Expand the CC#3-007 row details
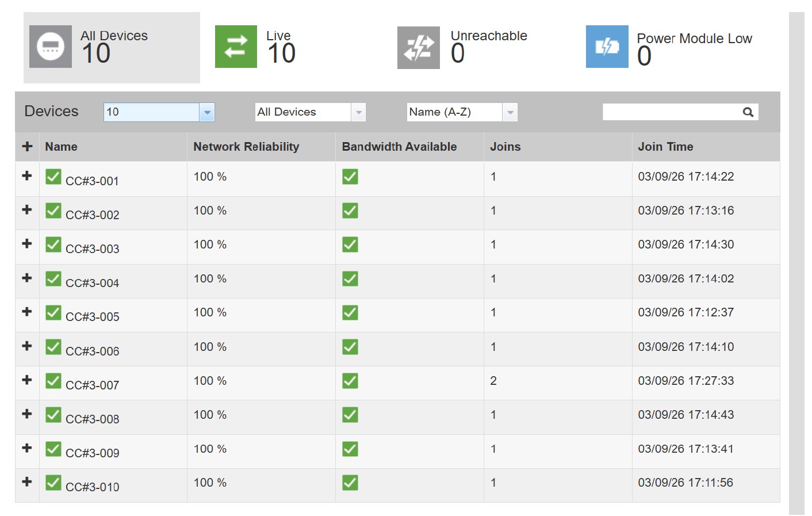The width and height of the screenshot is (812, 516). [x=27, y=380]
